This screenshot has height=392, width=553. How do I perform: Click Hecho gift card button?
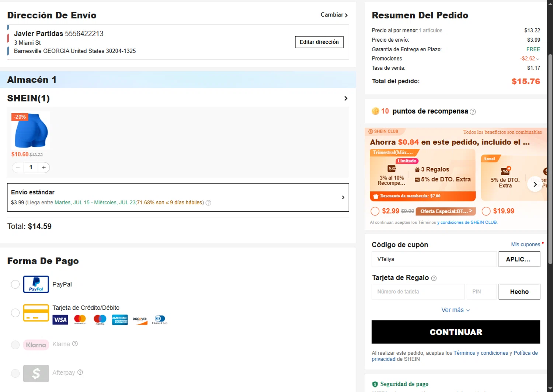click(519, 292)
